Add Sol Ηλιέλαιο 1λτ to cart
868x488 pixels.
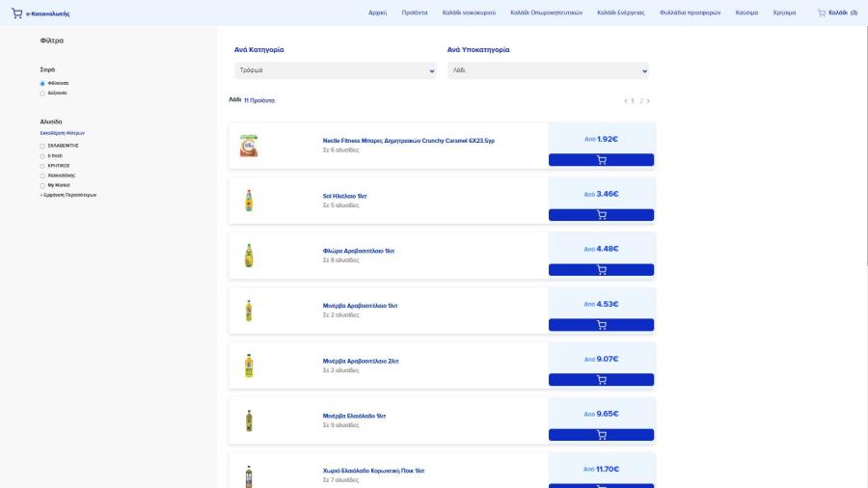click(x=601, y=215)
